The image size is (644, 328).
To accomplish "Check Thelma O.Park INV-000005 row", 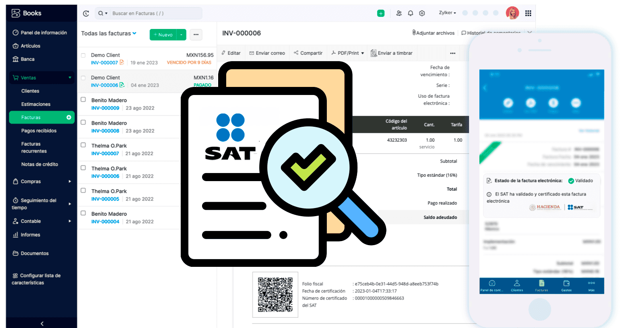I will click(83, 190).
